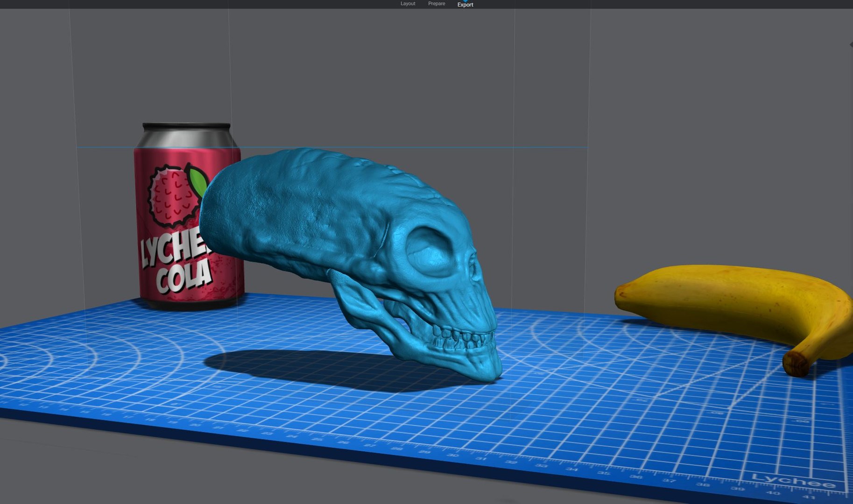Viewport: 853px width, 504px height.
Task: Switch to the Layout tab
Action: (408, 4)
